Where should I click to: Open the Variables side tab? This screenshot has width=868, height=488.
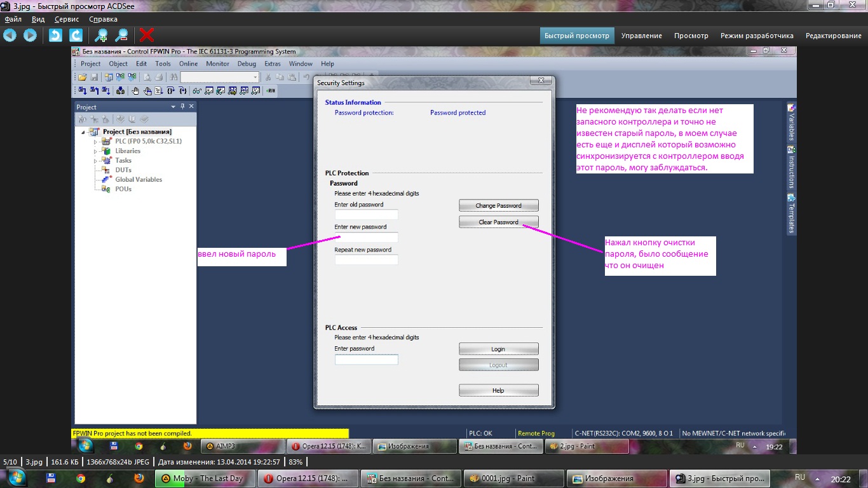pyautogui.click(x=791, y=122)
